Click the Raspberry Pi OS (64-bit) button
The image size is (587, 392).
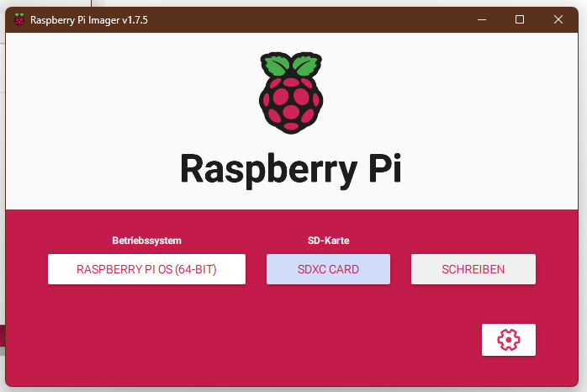pos(146,269)
